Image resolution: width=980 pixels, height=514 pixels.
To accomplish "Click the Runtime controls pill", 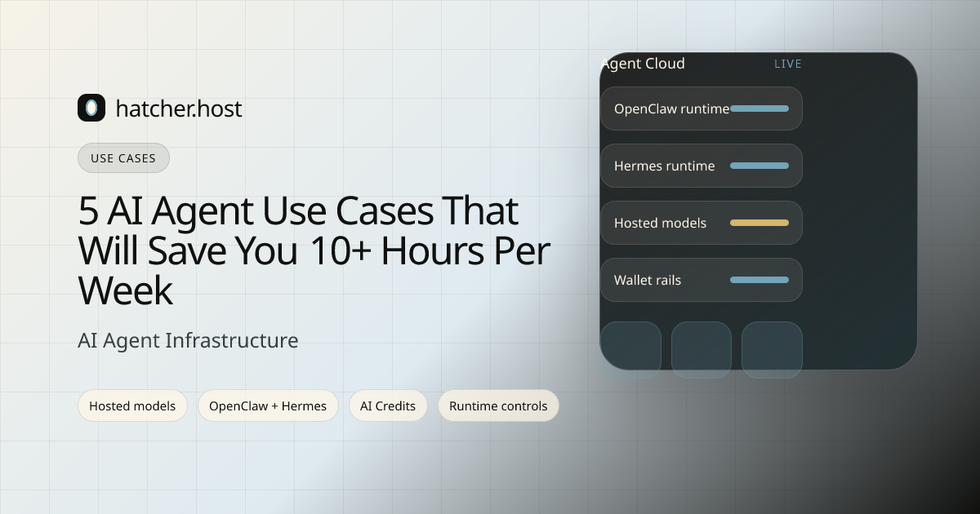I will (x=498, y=405).
